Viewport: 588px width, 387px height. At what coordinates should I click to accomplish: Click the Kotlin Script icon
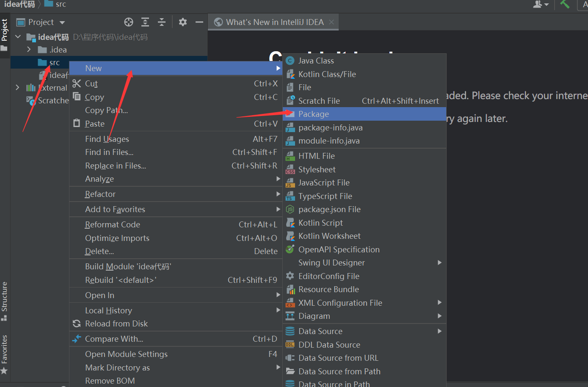coord(290,223)
